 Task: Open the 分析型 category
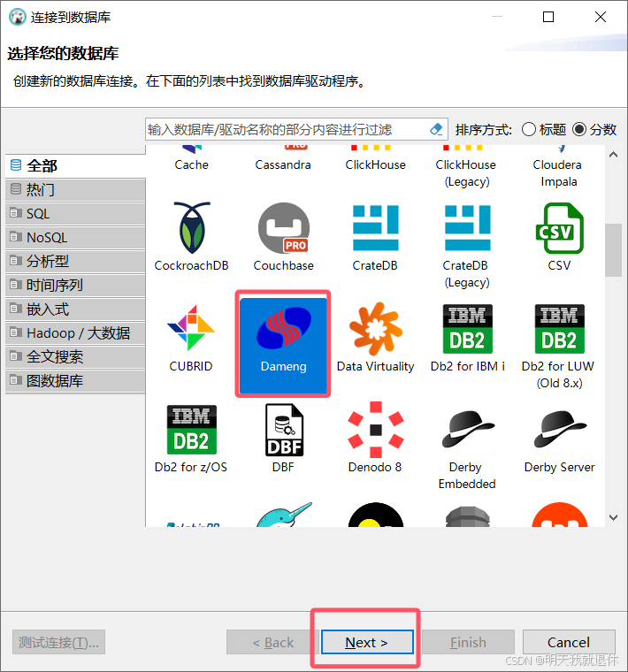coord(75,262)
